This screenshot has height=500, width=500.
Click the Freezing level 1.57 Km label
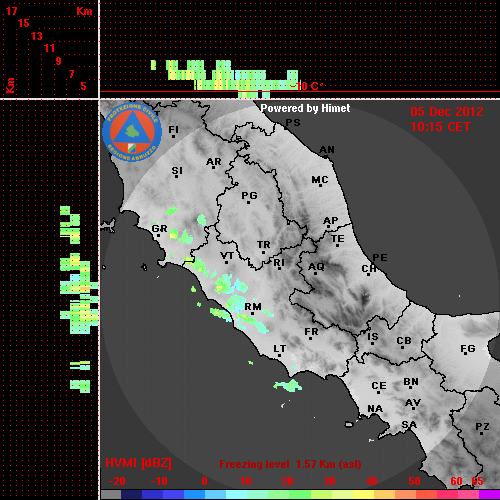click(290, 464)
